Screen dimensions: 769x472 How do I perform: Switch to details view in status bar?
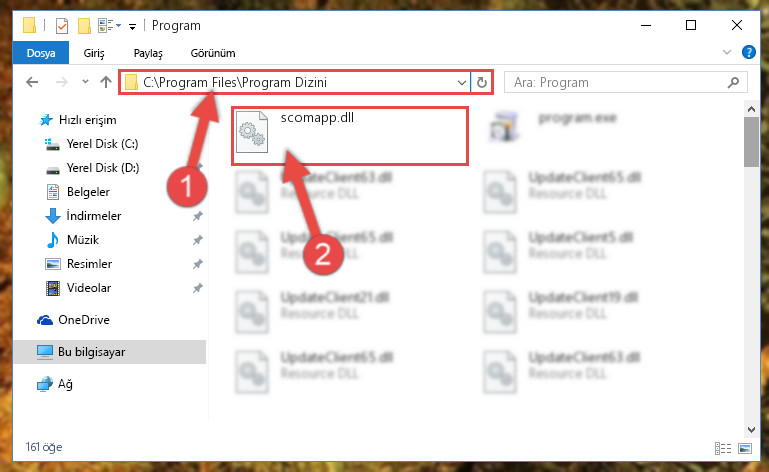[723, 448]
